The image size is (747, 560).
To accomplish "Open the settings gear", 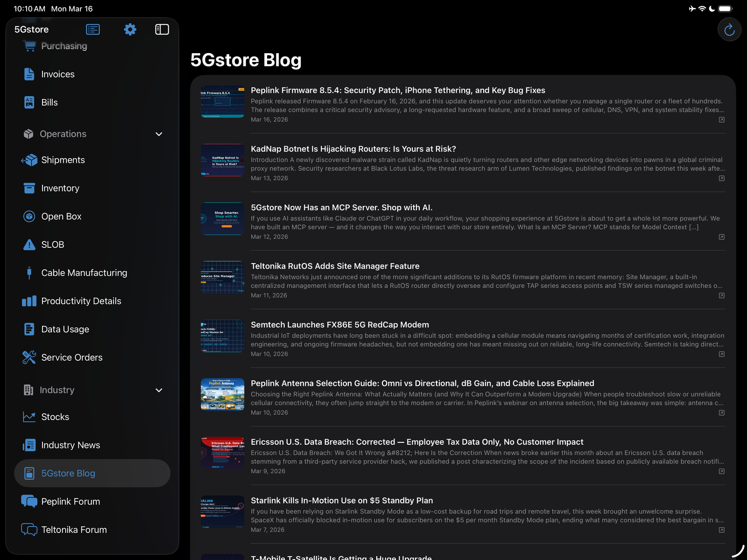I will [130, 29].
